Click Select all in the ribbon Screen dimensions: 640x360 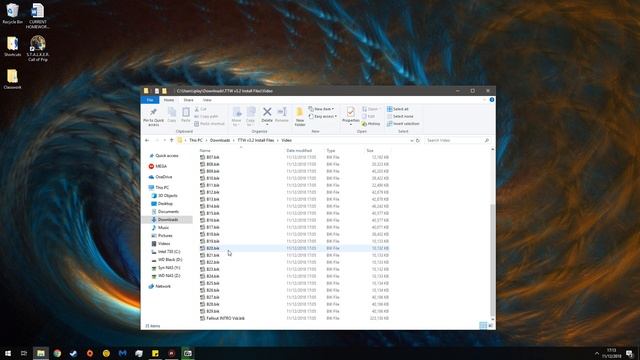(398, 109)
